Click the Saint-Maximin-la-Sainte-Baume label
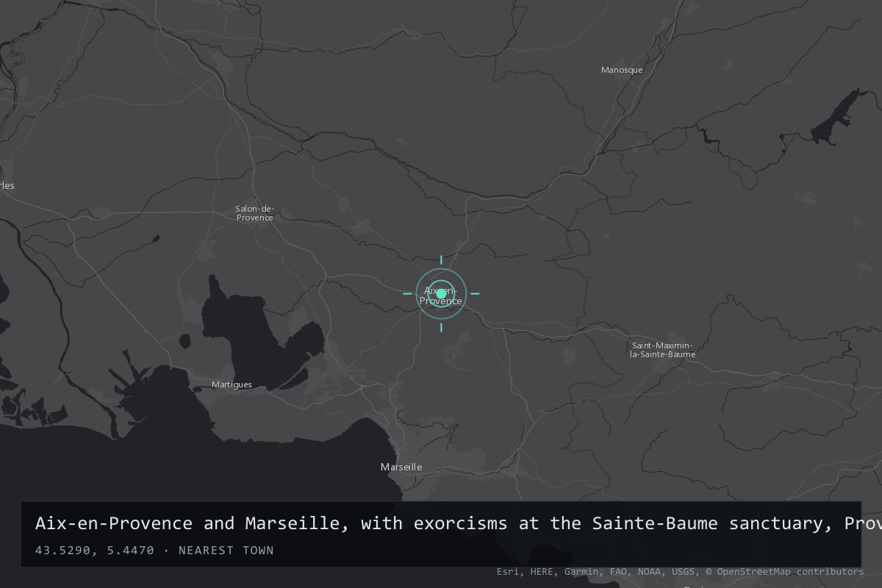 (663, 350)
